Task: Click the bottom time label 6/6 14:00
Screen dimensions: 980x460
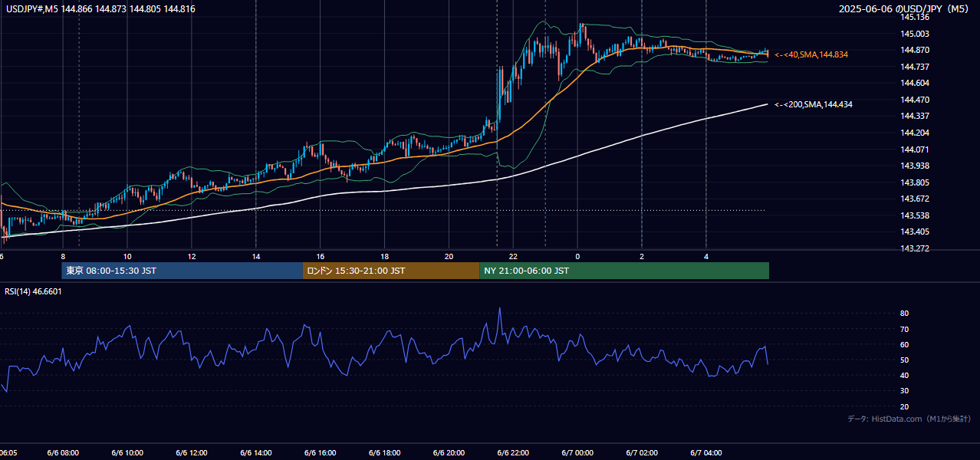Action: point(256,453)
